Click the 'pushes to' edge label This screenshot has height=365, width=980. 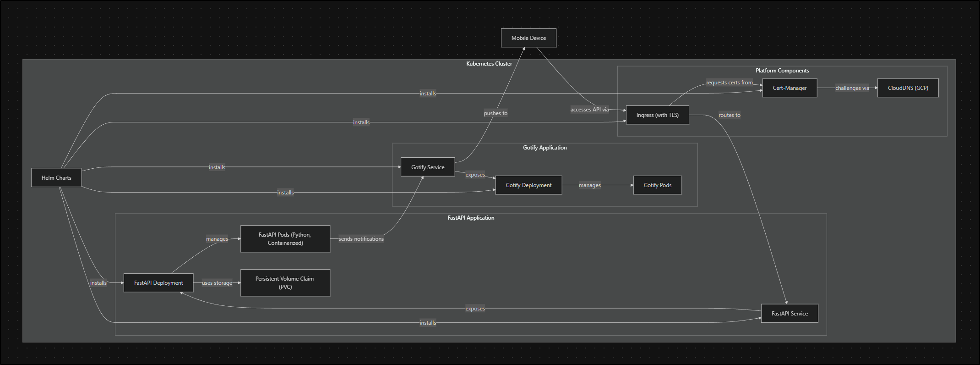tap(495, 113)
